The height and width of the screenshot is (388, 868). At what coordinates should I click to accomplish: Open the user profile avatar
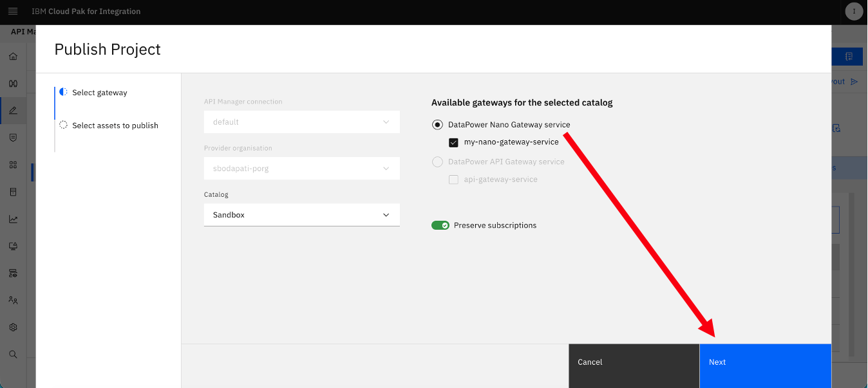click(x=854, y=12)
